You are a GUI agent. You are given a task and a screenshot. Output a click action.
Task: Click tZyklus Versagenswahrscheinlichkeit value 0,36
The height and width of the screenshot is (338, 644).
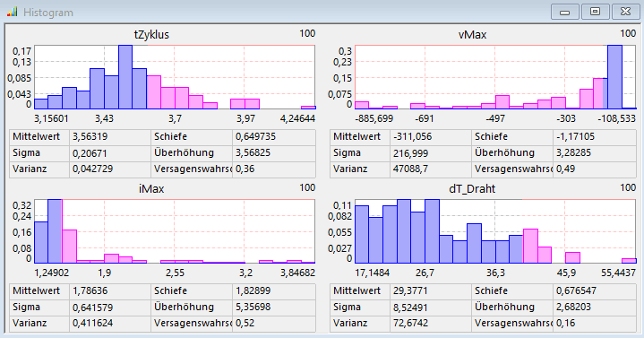(x=245, y=169)
